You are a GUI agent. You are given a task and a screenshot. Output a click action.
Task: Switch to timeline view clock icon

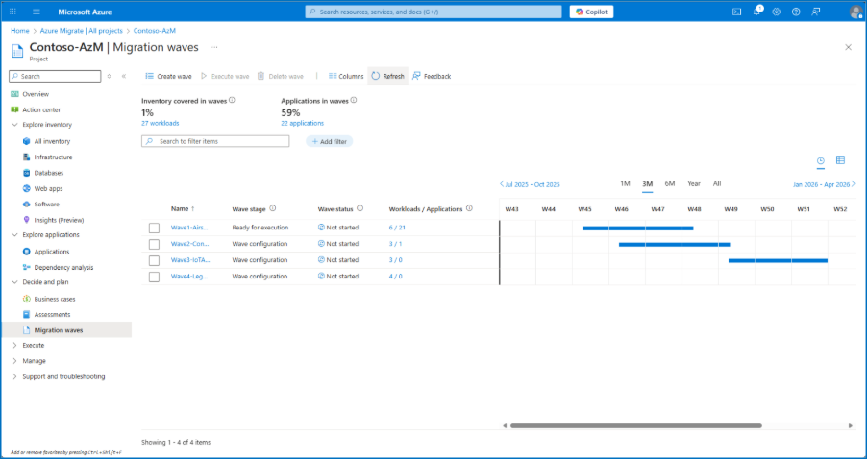[x=820, y=160]
